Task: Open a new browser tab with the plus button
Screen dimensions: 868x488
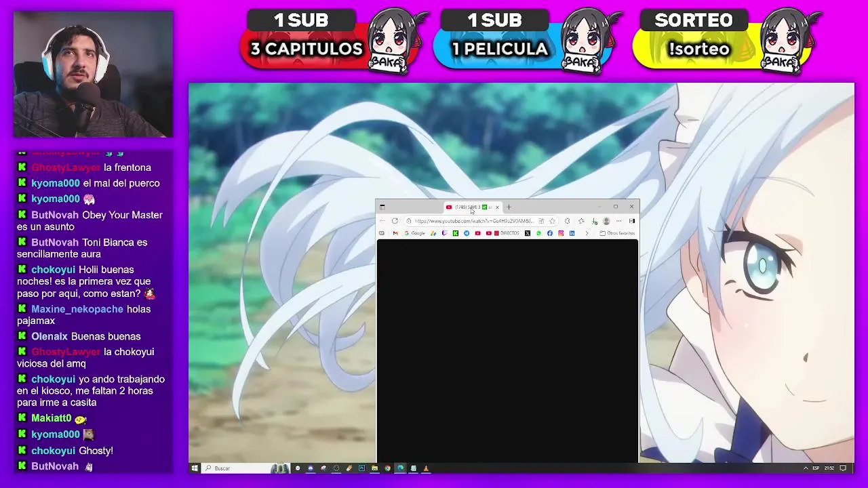Action: [509, 207]
